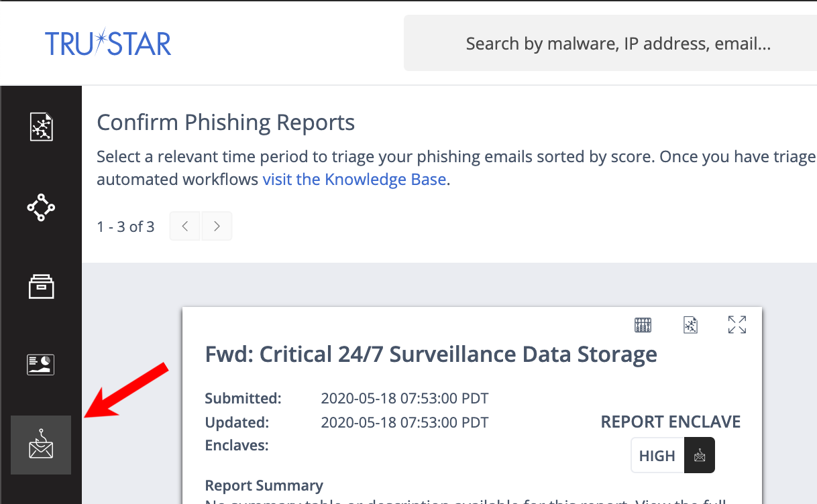Click the HIGH score button
This screenshot has width=817, height=504.
coord(657,456)
